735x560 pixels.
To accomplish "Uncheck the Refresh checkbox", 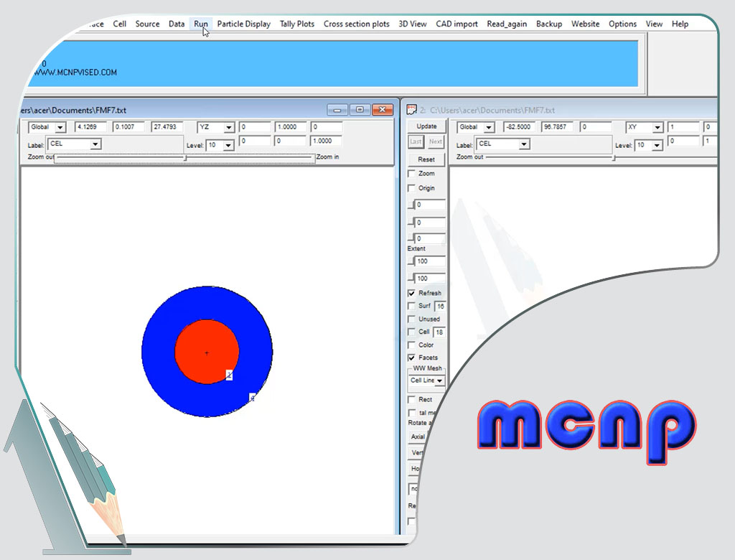I will pos(411,293).
